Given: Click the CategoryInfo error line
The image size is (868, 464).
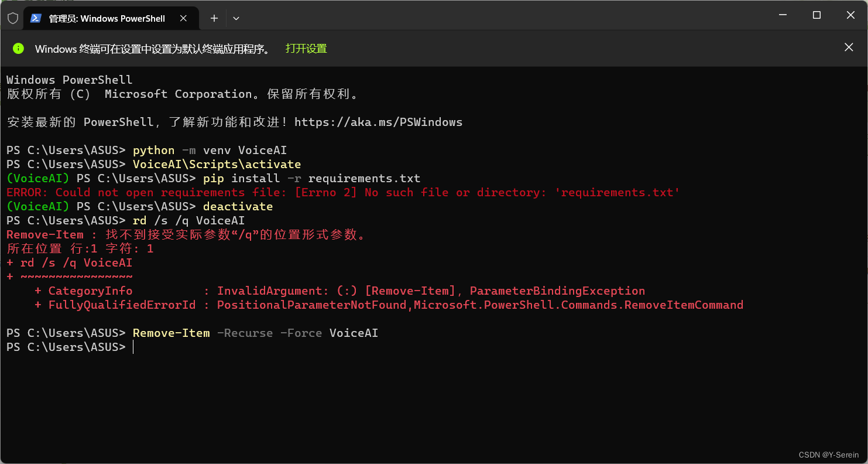Looking at the screenshot, I should (339, 291).
